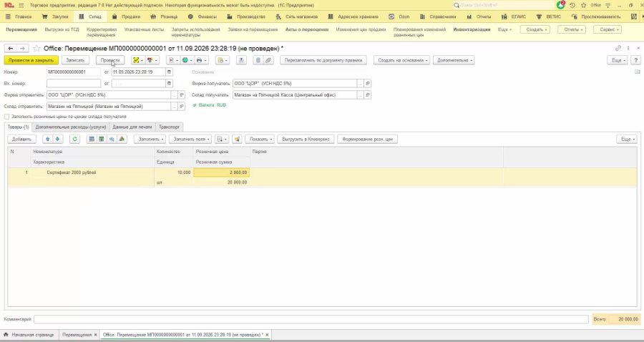Screen dimensions: 644x342
Task: Click Добавить row button
Action: click(21, 140)
